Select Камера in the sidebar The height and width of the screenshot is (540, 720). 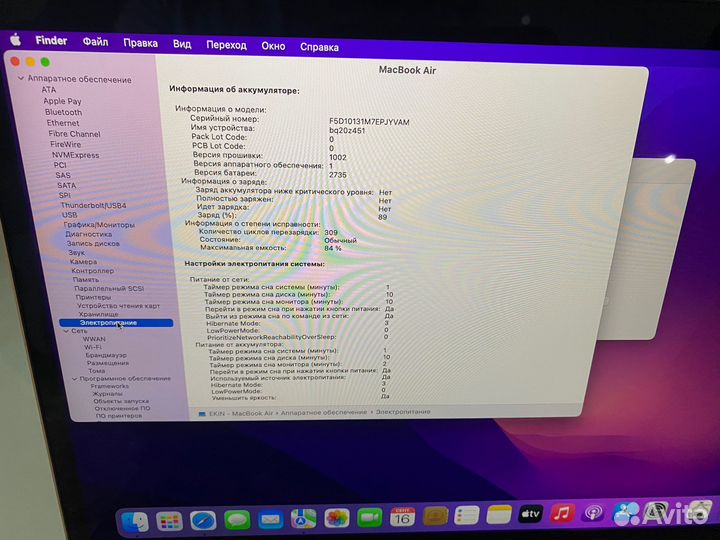click(x=84, y=262)
